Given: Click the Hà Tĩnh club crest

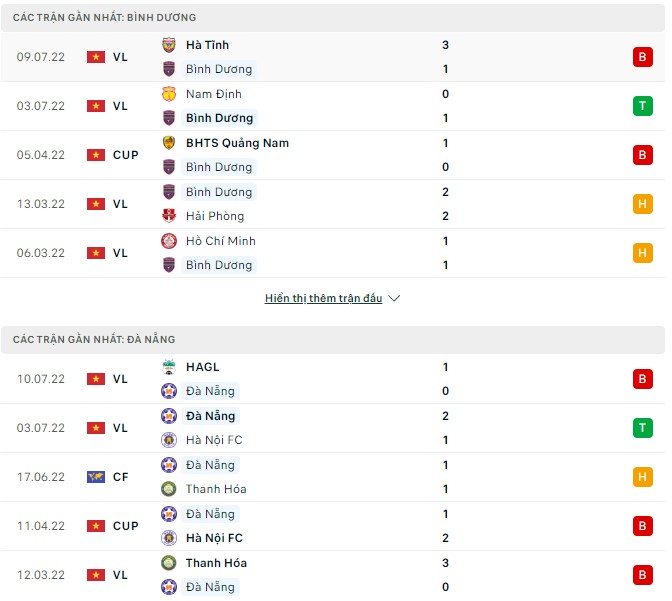Looking at the screenshot, I should [169, 45].
